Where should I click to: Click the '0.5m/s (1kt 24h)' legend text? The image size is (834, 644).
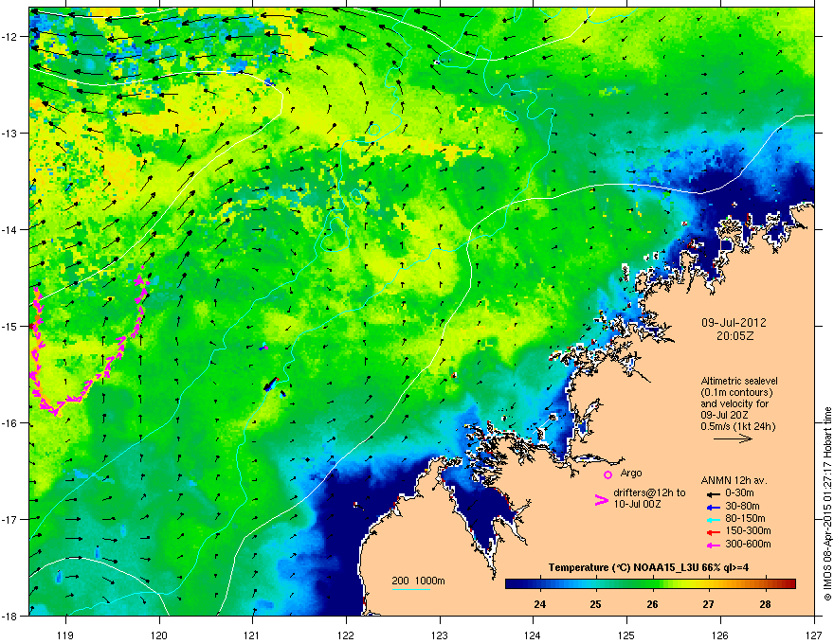click(x=737, y=427)
